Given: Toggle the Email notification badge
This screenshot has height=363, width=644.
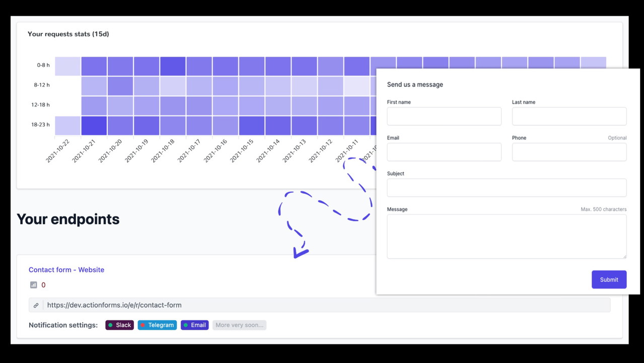Looking at the screenshot, I should (194, 325).
